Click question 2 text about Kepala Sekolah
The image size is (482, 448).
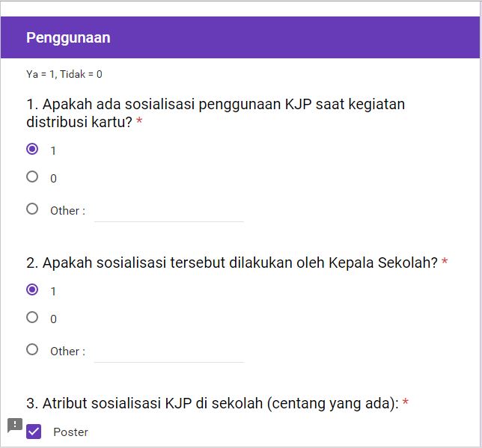click(232, 263)
